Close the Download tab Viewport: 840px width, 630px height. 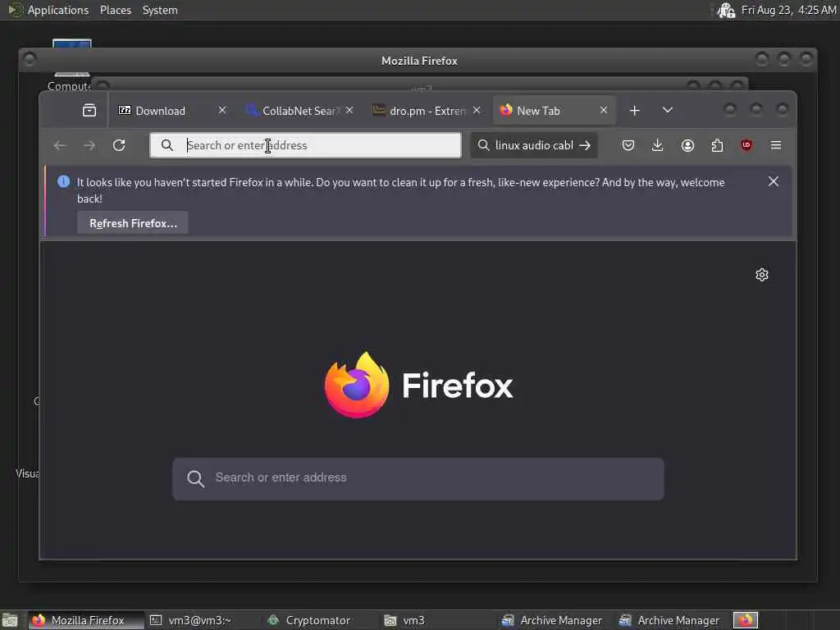(222, 111)
